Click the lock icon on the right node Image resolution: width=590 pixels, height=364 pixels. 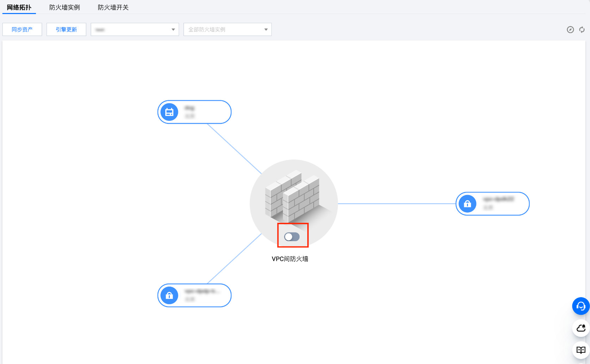pos(467,204)
